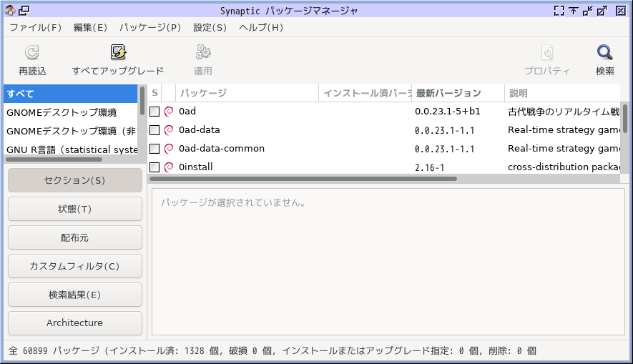Select the 0ad-data package name
The width and height of the screenshot is (633, 364).
click(x=200, y=130)
